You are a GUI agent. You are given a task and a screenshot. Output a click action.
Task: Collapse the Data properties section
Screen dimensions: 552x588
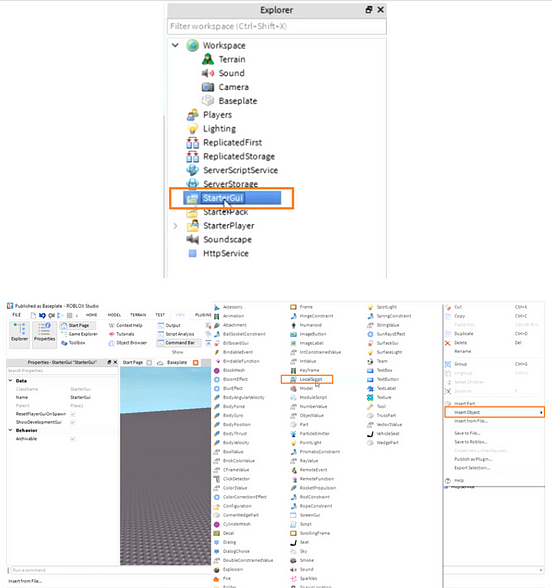(x=10, y=381)
